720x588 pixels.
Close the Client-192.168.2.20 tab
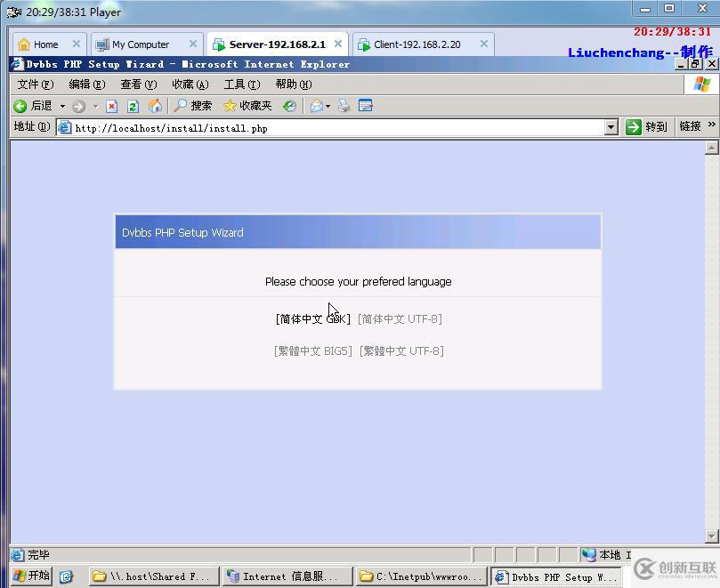(x=484, y=44)
